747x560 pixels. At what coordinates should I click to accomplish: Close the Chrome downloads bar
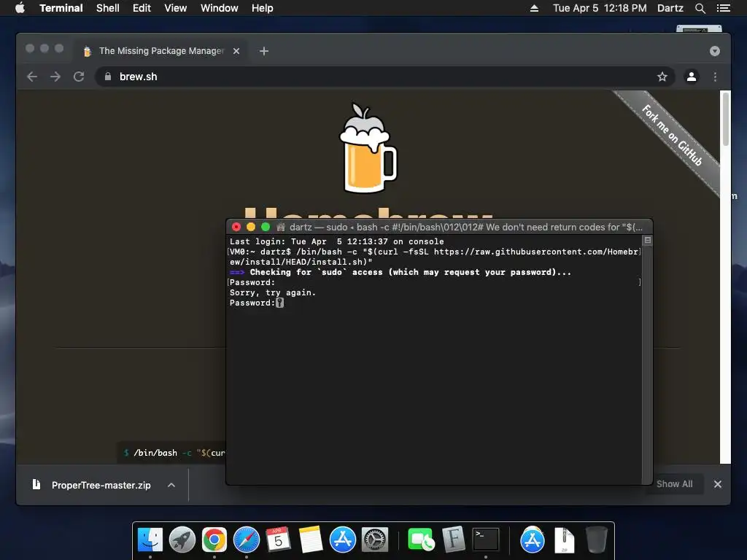[x=718, y=484]
